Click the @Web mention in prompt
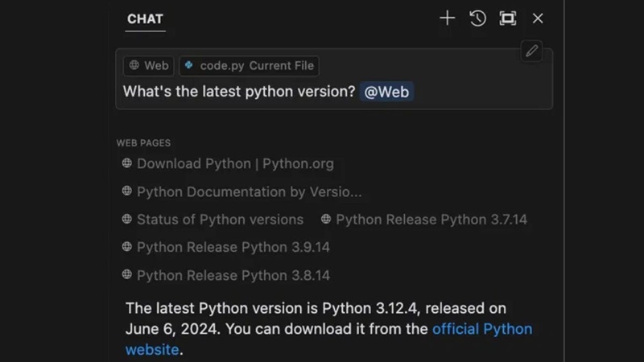 pyautogui.click(x=386, y=91)
